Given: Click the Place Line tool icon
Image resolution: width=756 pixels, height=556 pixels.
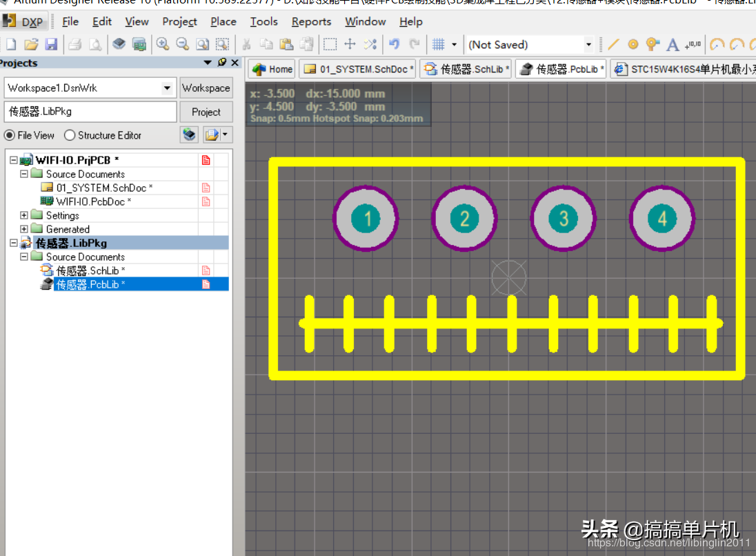Looking at the screenshot, I should point(613,45).
